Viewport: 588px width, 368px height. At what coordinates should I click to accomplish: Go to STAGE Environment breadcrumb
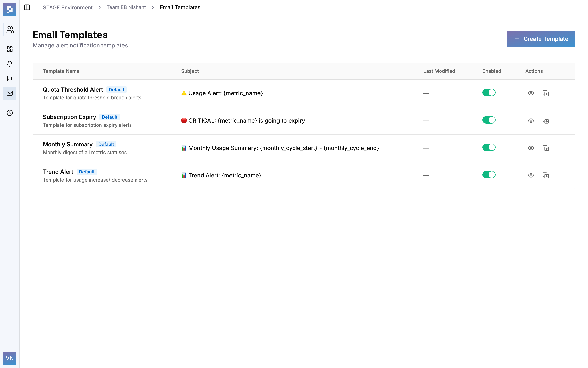coord(68,7)
